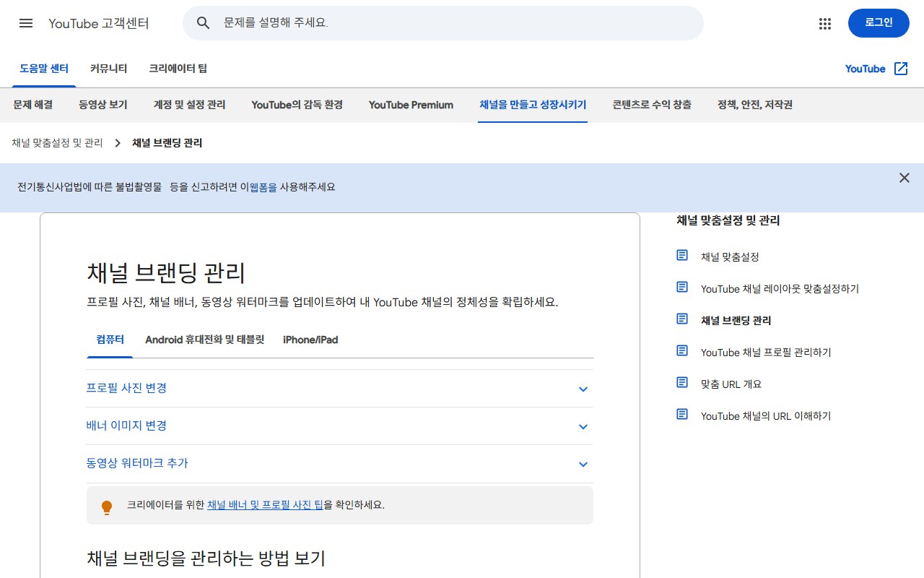Select the 커뮤니티 tab
The image size is (924, 578).
point(109,69)
